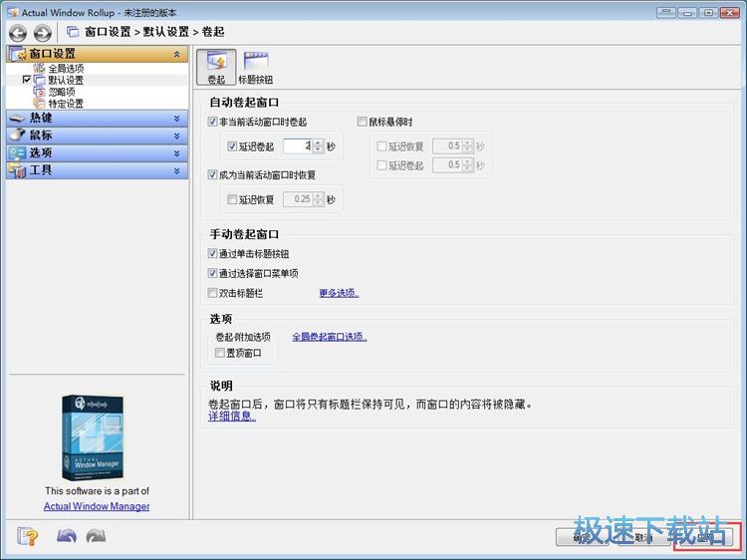
Task: Click the Back navigation arrow
Action: pos(17,32)
